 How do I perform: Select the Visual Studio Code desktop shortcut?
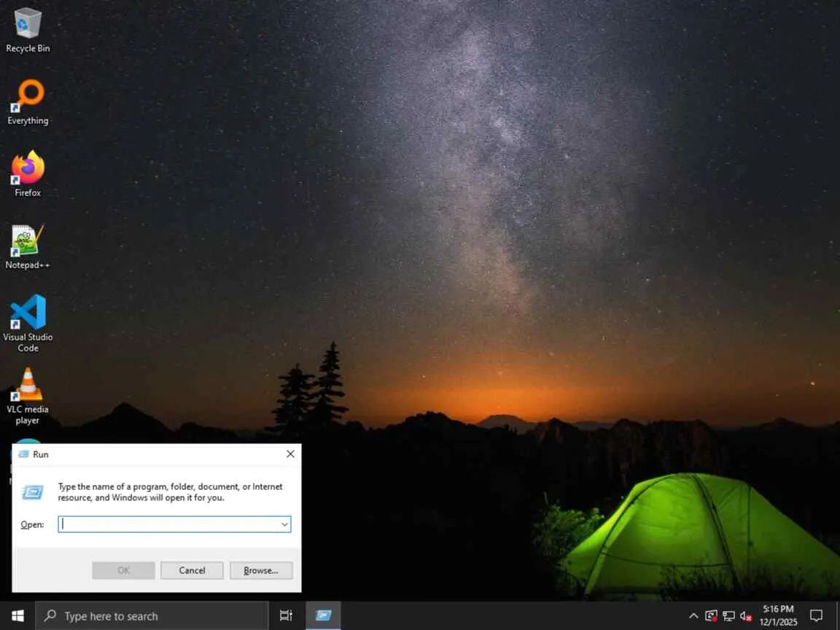point(27,324)
